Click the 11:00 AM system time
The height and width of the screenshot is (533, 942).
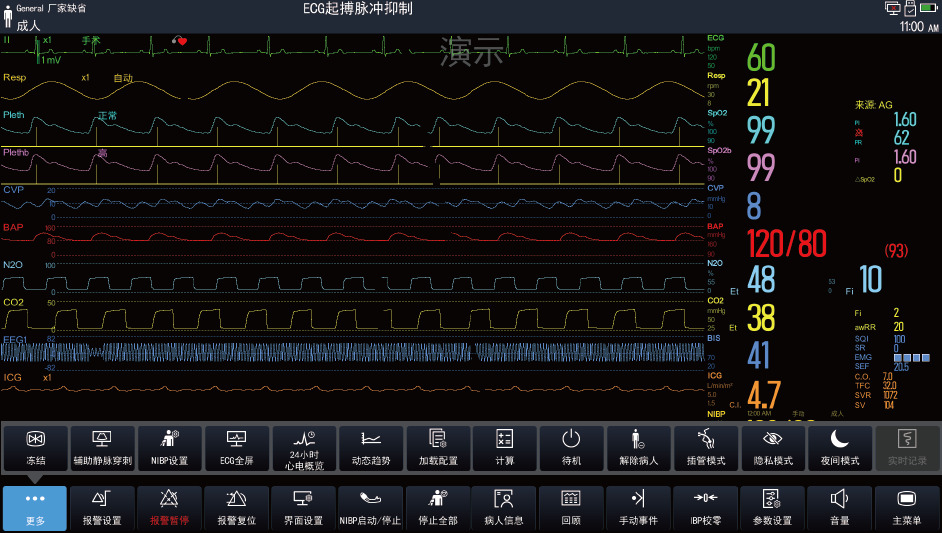coord(919,26)
